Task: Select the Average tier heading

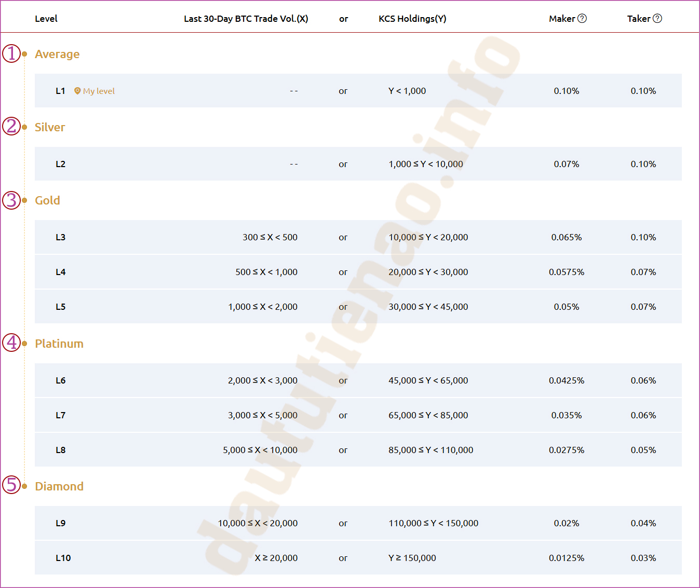Action: click(x=57, y=54)
